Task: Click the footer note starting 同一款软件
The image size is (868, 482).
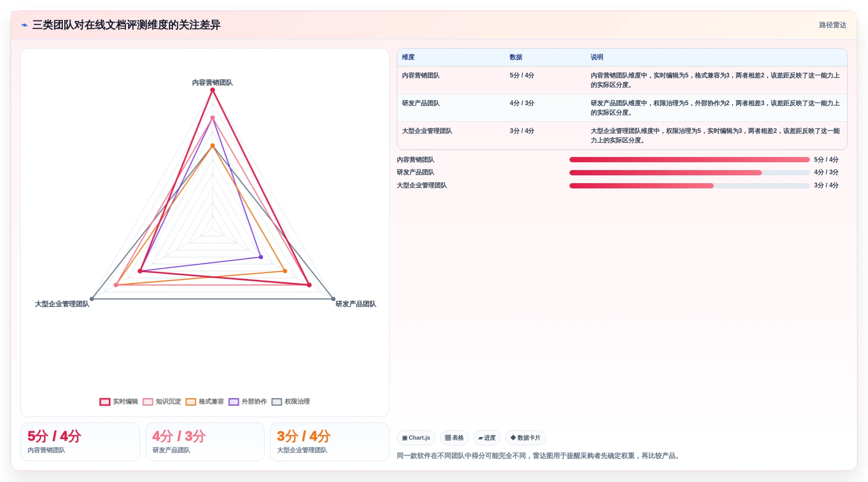Action: 540,456
